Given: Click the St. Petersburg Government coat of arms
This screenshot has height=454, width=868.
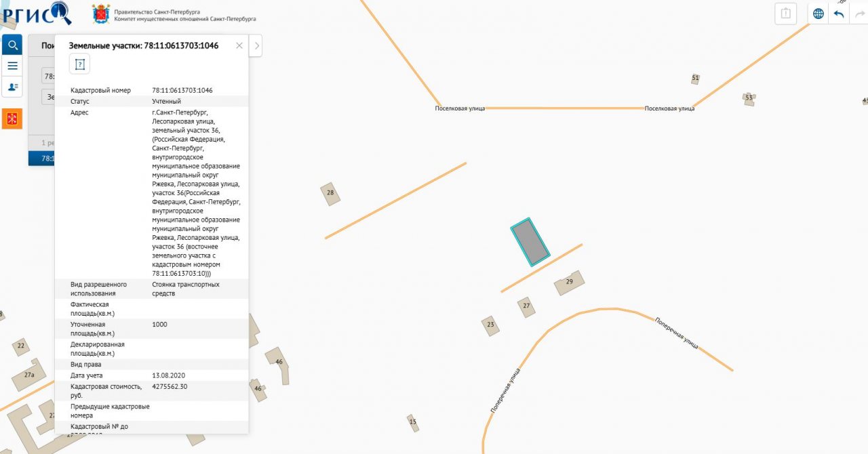Looking at the screenshot, I should coord(101,14).
